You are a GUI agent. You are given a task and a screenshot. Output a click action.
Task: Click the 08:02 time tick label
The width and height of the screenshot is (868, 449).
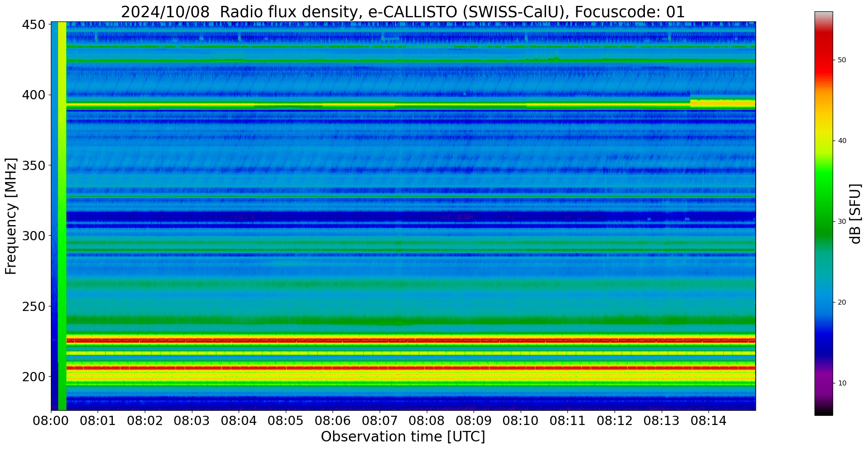pyautogui.click(x=145, y=420)
